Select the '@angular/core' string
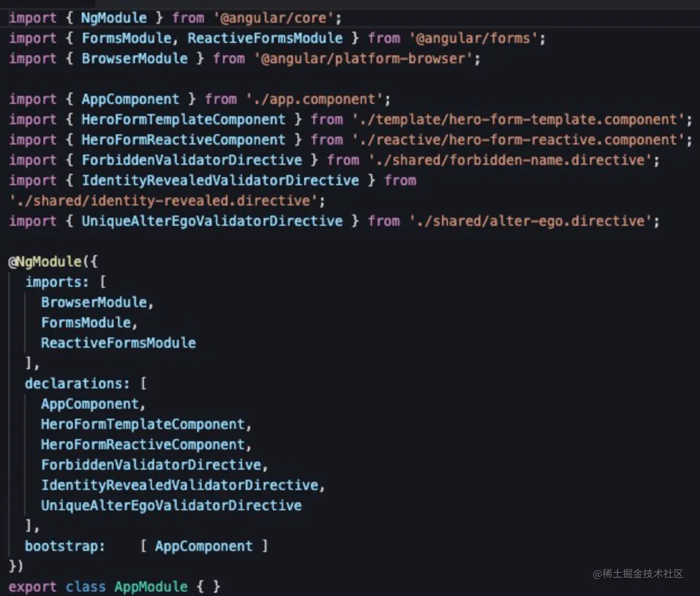The width and height of the screenshot is (700, 596). pos(273,18)
